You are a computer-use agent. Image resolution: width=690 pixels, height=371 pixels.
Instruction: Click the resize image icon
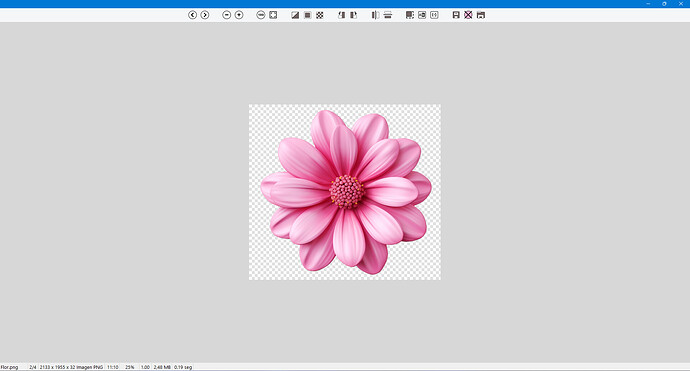422,15
